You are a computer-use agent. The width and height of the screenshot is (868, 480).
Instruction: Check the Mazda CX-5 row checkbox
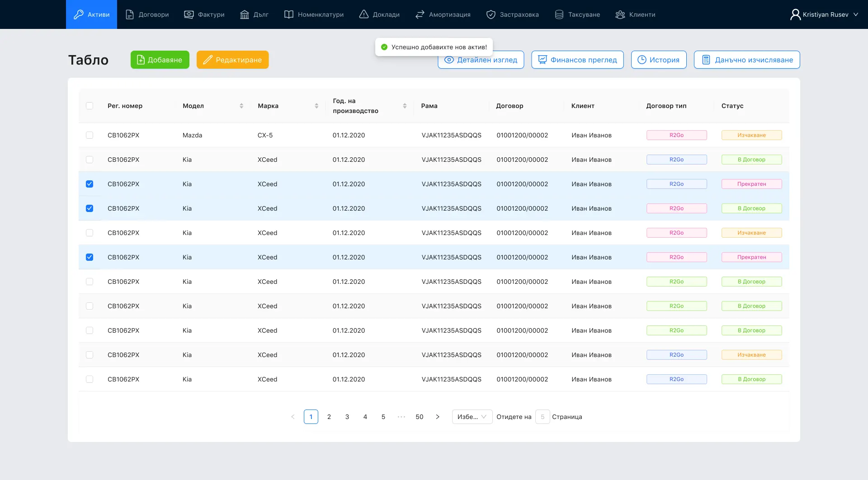90,135
